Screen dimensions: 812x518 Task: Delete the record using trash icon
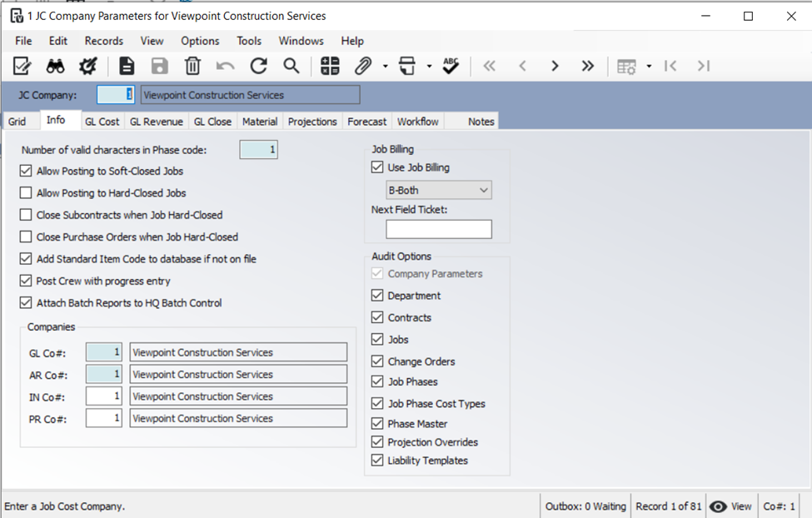[x=192, y=66]
